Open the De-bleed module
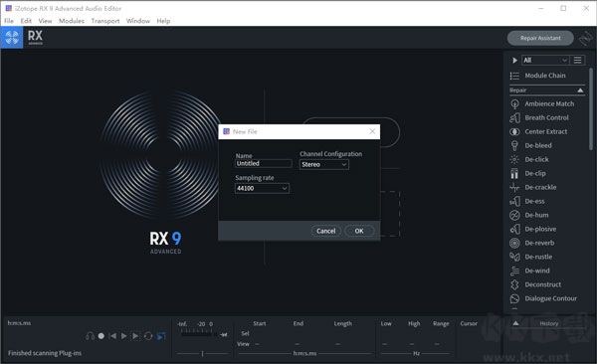The image size is (597, 364). [x=531, y=145]
